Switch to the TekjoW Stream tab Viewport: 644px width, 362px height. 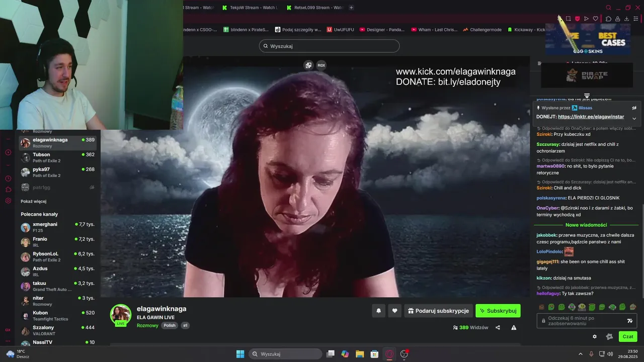pos(250,8)
